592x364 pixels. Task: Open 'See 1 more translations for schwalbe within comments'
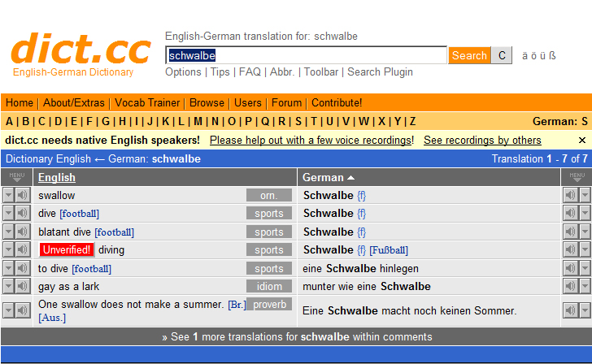[297, 336]
